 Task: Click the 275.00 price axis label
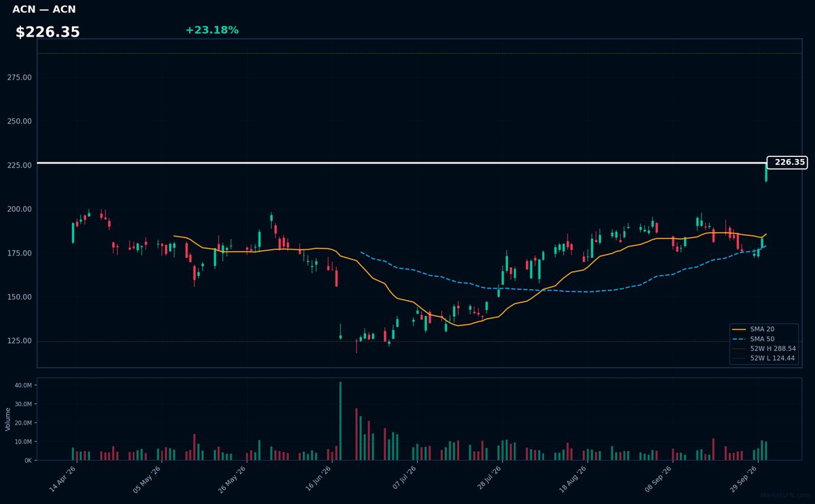(20, 77)
